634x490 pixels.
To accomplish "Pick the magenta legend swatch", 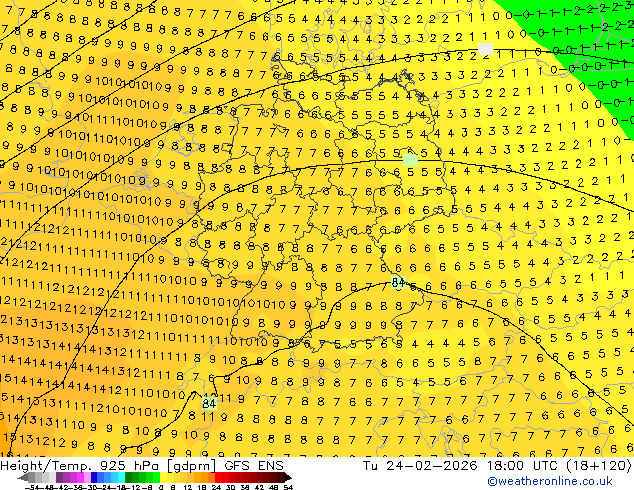I will [x=80, y=477].
